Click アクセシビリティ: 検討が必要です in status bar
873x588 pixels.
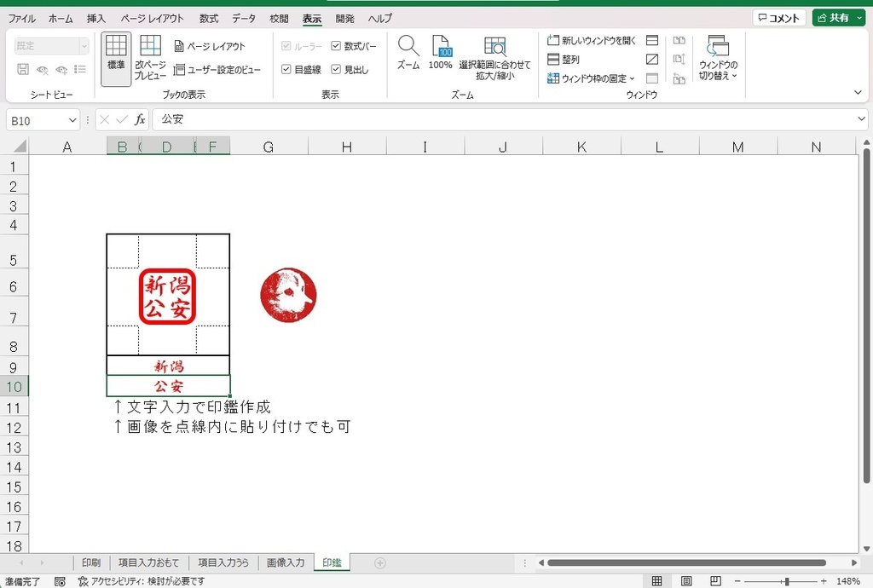point(142,581)
